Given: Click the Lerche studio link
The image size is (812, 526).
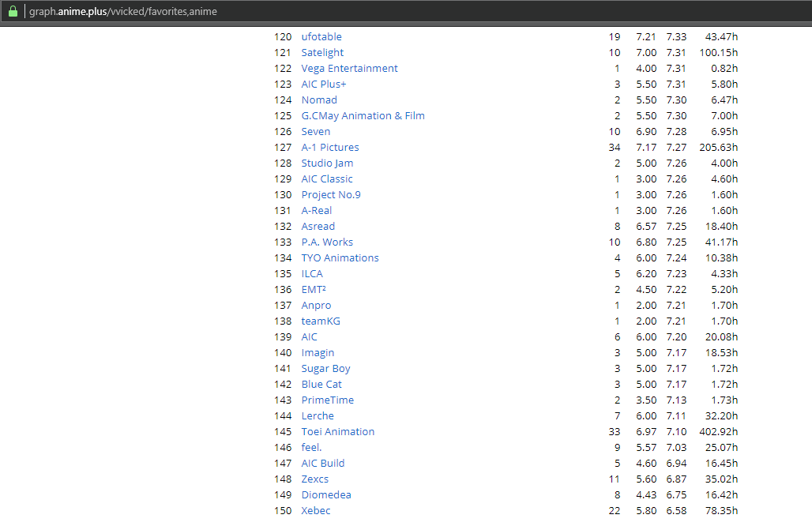Looking at the screenshot, I should coord(318,416).
